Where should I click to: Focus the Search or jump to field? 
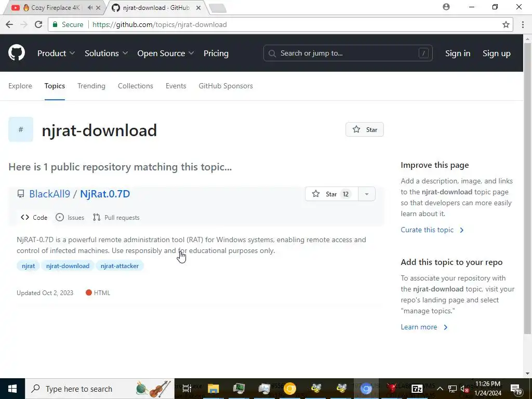point(348,54)
